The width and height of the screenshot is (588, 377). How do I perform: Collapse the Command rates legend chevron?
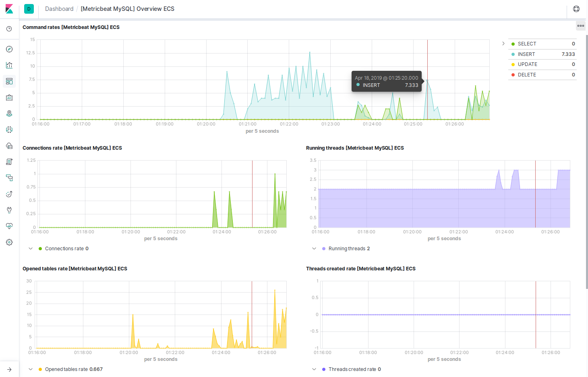pyautogui.click(x=503, y=43)
